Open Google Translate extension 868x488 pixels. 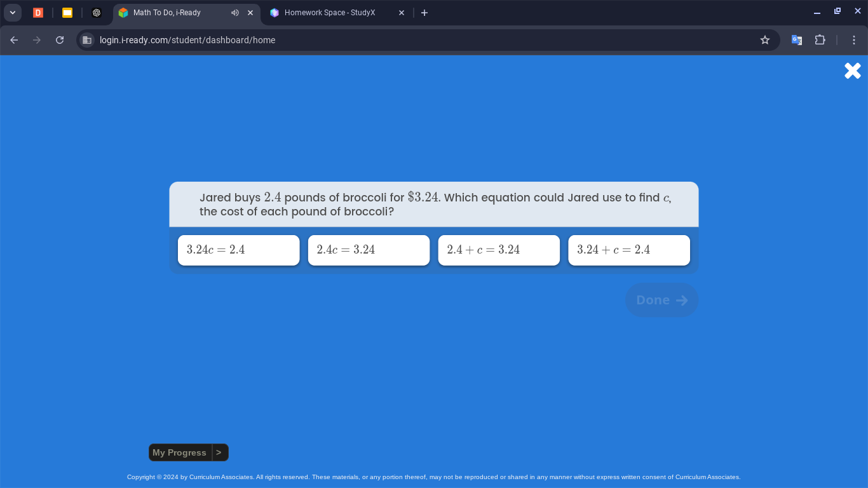coord(797,40)
